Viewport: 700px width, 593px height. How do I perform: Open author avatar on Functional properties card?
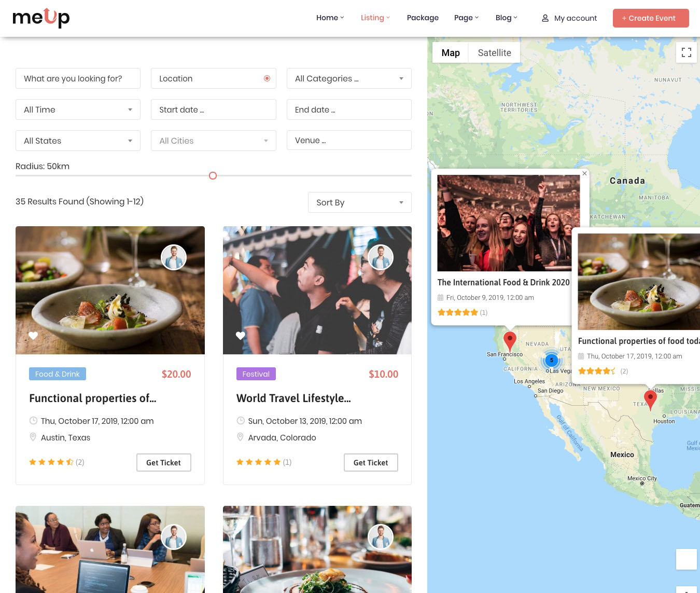point(174,257)
